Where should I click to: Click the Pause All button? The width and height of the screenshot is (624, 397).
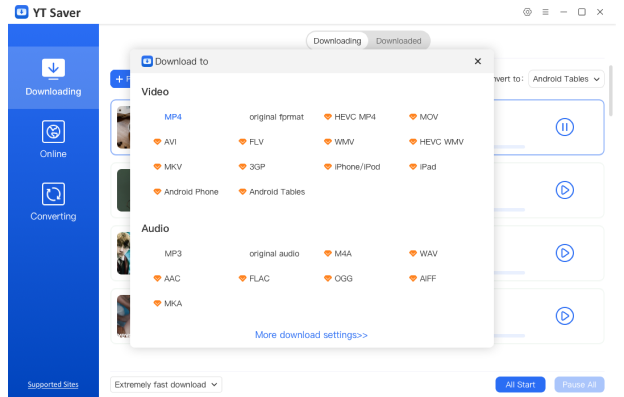coord(579,385)
